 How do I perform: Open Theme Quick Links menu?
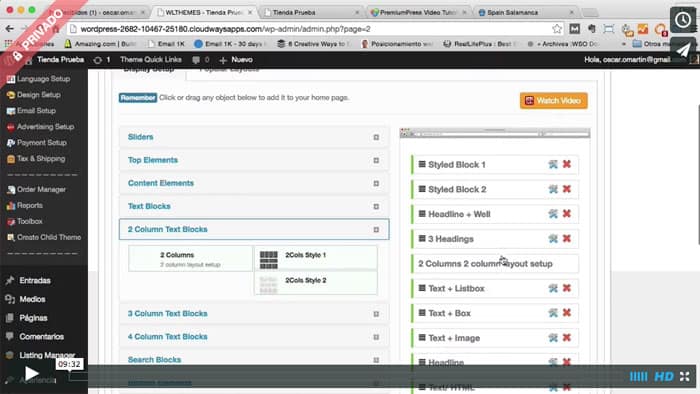pos(150,60)
